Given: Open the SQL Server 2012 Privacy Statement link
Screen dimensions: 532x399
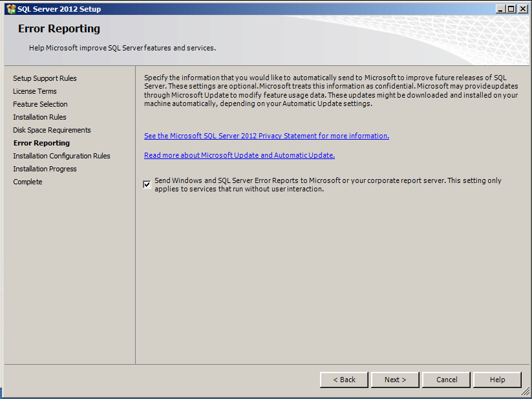Looking at the screenshot, I should (x=266, y=136).
